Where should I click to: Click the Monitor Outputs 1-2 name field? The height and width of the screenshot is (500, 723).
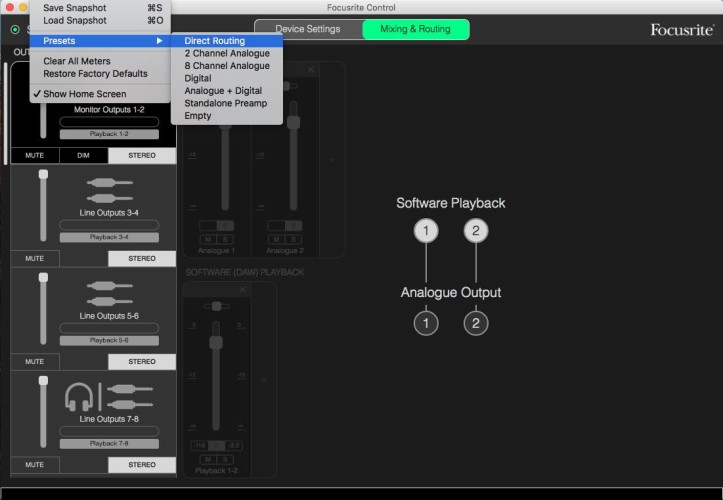[x=109, y=122]
